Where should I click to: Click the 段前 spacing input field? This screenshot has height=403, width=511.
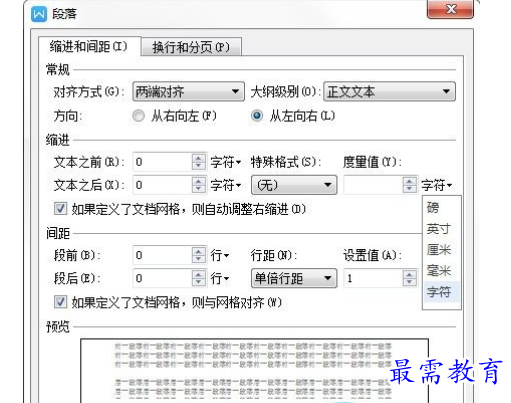pos(162,255)
